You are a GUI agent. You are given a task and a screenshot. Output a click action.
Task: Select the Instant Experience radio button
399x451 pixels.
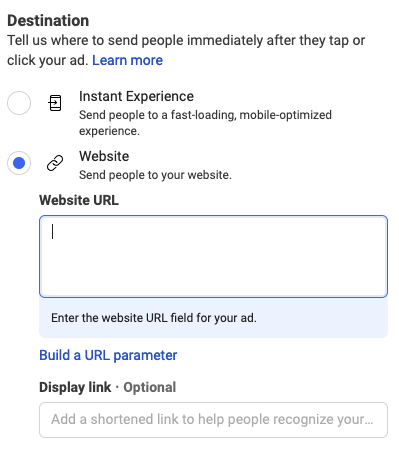(x=19, y=103)
